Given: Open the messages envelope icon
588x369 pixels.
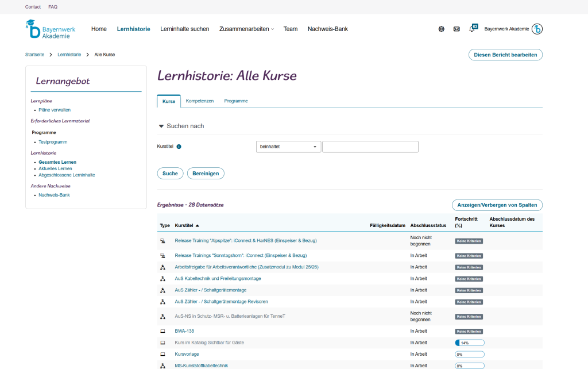Looking at the screenshot, I should pos(457,29).
